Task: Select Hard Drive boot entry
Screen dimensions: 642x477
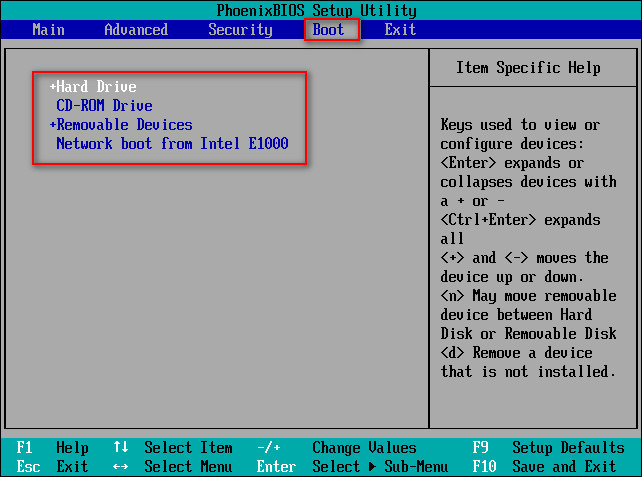Action: pyautogui.click(x=96, y=86)
